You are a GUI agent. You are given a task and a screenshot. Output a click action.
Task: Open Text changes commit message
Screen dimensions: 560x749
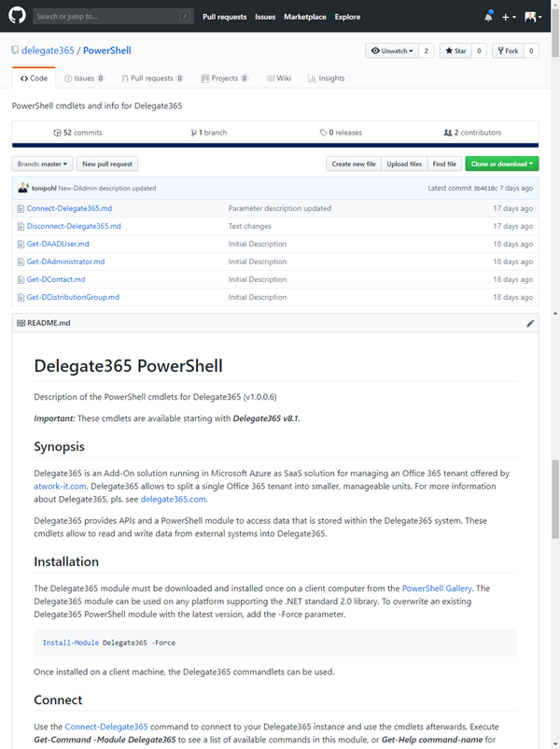point(250,226)
